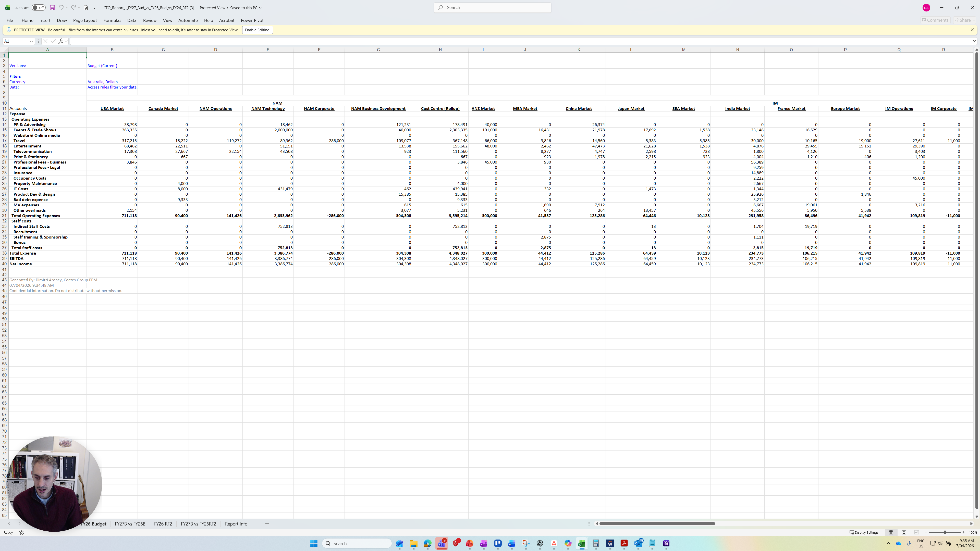This screenshot has width=980, height=551.
Task: Open Display Settings from the status bar
Action: click(x=864, y=532)
